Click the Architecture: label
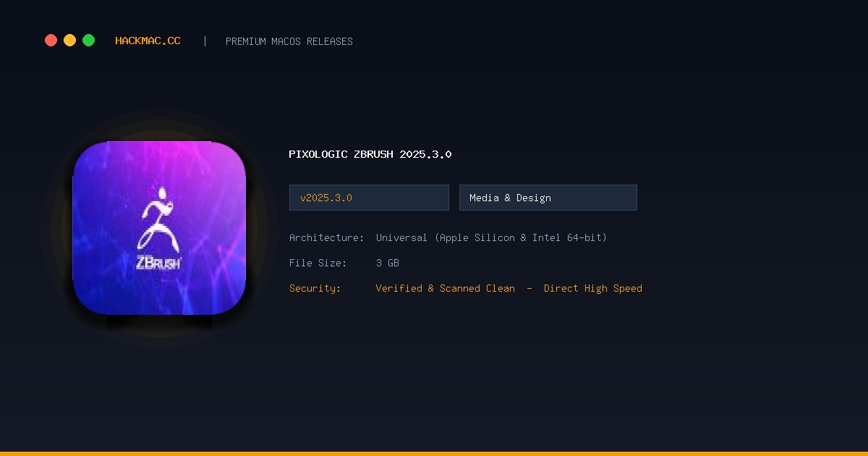This screenshot has height=456, width=868. 327,237
